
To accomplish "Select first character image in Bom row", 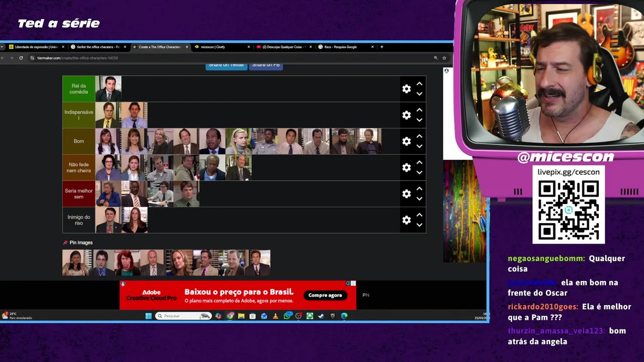I will 109,141.
